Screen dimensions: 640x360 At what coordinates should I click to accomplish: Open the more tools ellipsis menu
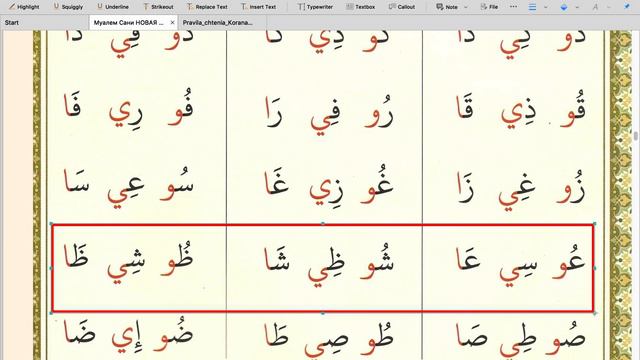pos(513,7)
